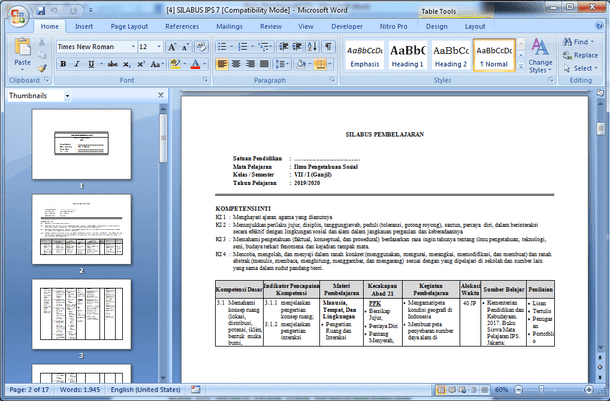Screen dimensions: 610x401
Task: Apply the Heading 1 style
Action: 407,55
